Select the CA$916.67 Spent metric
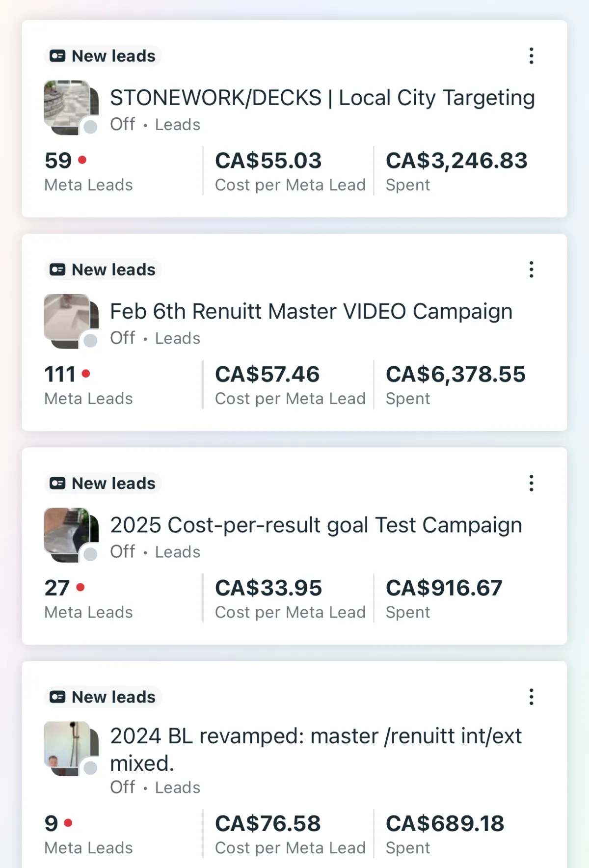Viewport: 589px width, 868px height. [444, 598]
